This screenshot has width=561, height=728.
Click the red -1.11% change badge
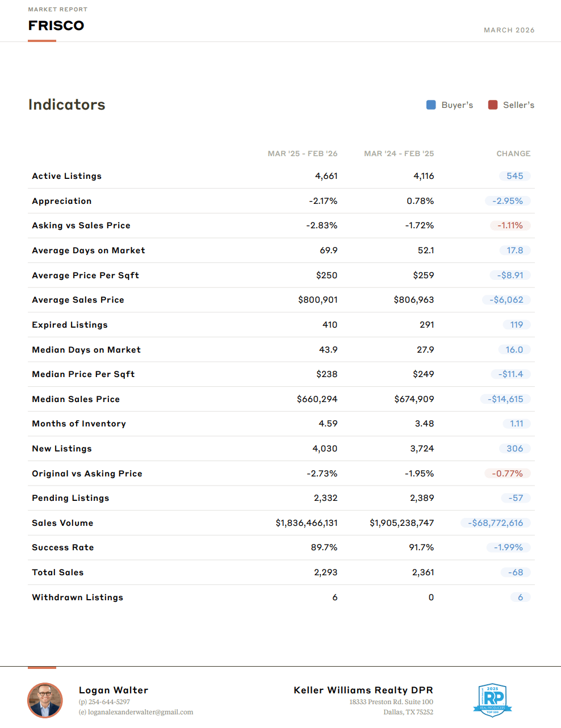point(510,225)
